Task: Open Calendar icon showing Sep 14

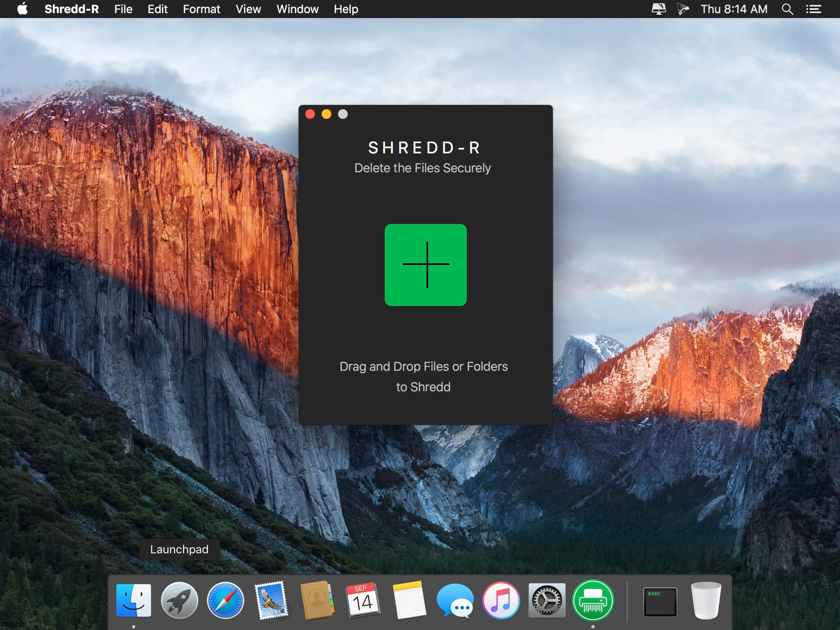Action: [x=363, y=600]
